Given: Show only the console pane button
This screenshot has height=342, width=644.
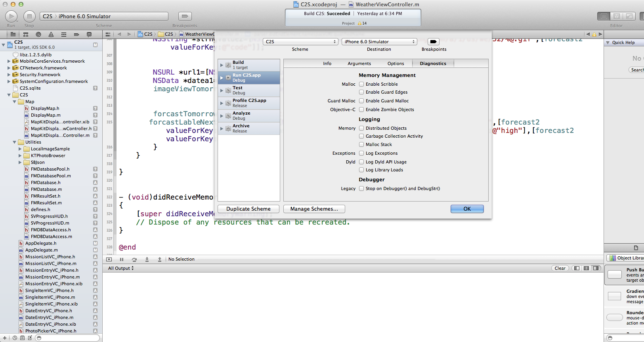Looking at the screenshot, I should pos(596,268).
